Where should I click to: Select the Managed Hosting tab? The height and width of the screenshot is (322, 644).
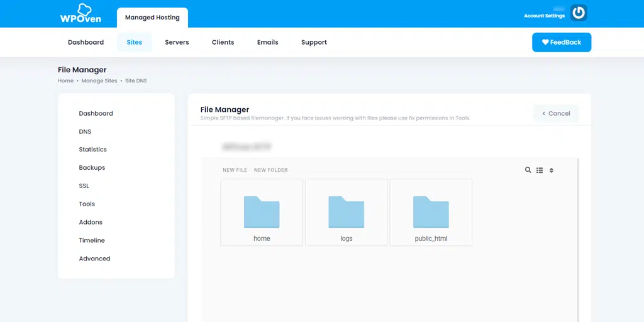152,18
